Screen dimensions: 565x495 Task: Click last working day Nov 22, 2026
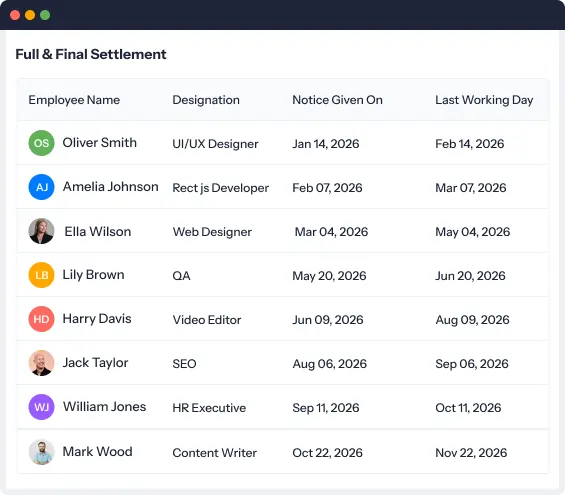pos(471,452)
